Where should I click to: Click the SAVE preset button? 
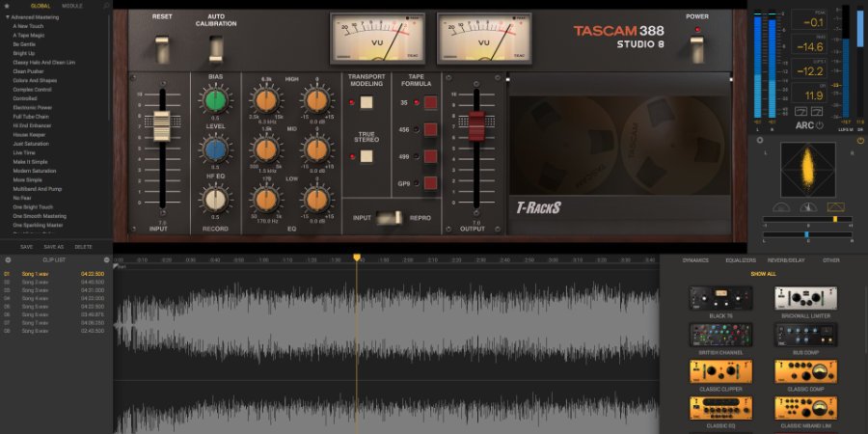point(27,247)
